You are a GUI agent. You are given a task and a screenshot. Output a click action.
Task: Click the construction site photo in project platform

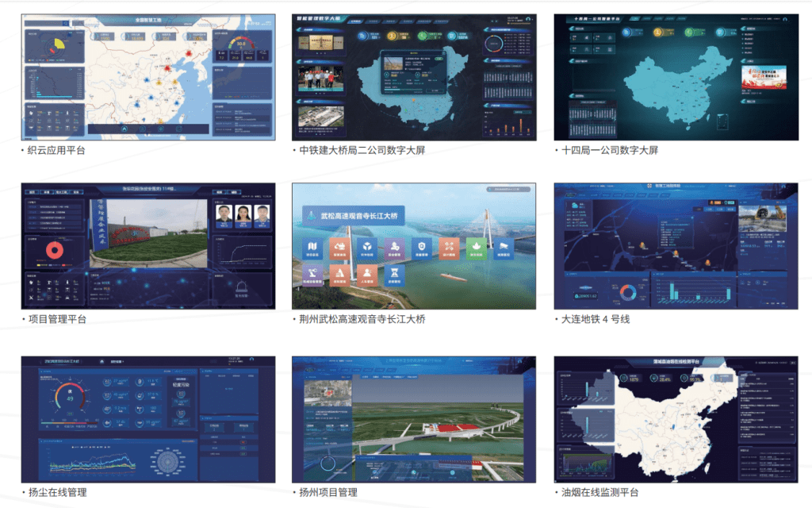[147, 233]
